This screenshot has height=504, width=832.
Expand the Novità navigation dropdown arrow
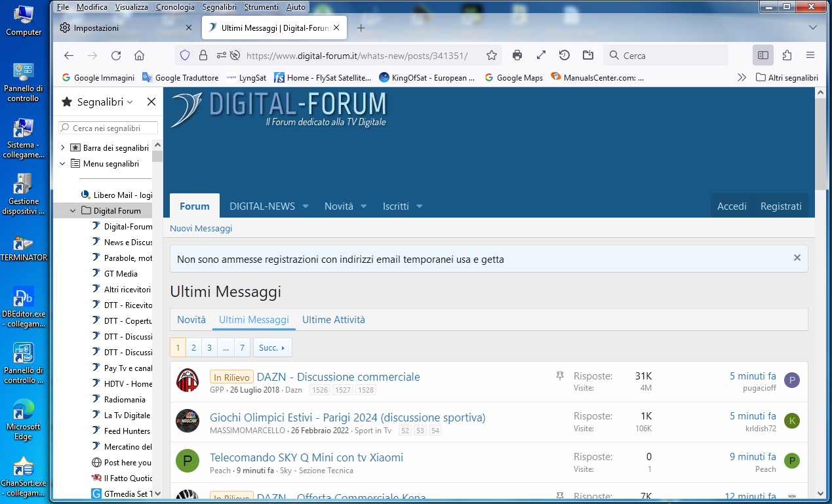coord(364,206)
